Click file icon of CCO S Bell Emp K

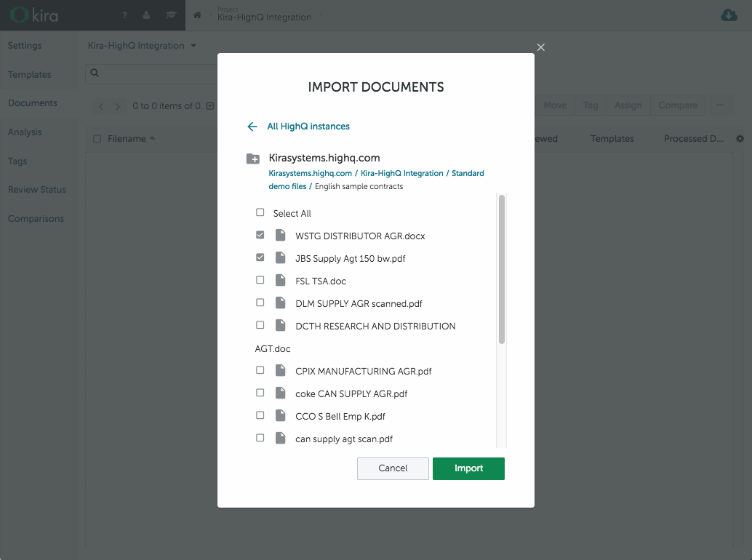(x=281, y=415)
